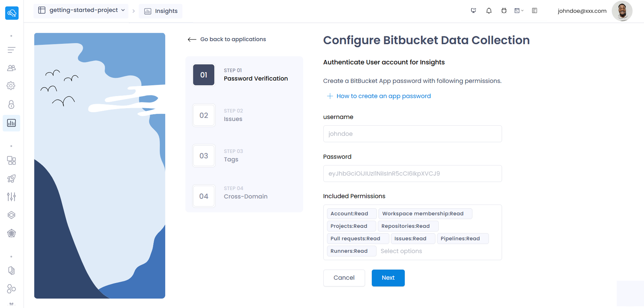Open the rocket deploy sidebar icon

tap(11, 179)
